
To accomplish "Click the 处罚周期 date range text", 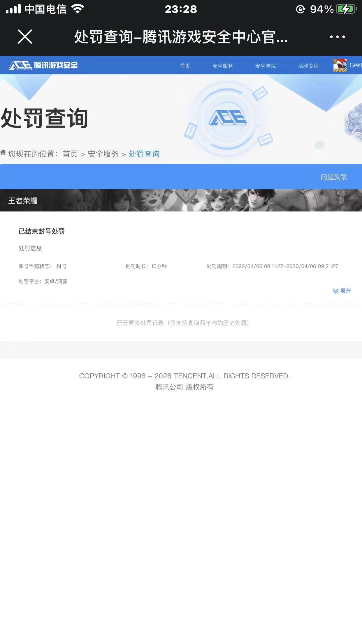I will [272, 266].
